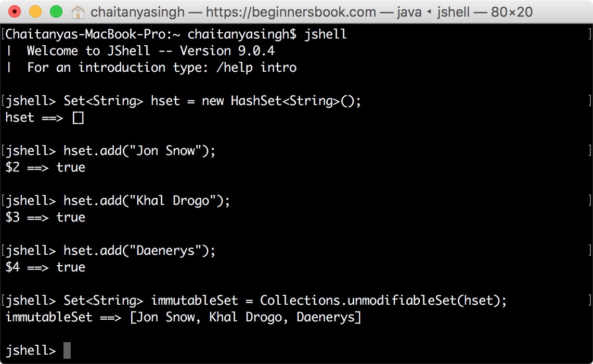Select the JShell welcome version line
Image resolution: width=593 pixels, height=364 pixels.
point(140,50)
